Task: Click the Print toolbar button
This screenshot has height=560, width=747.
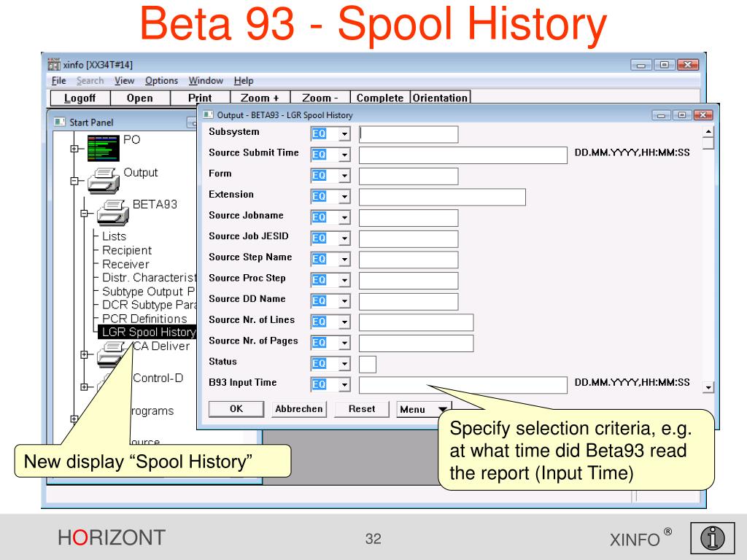Action: [200, 98]
